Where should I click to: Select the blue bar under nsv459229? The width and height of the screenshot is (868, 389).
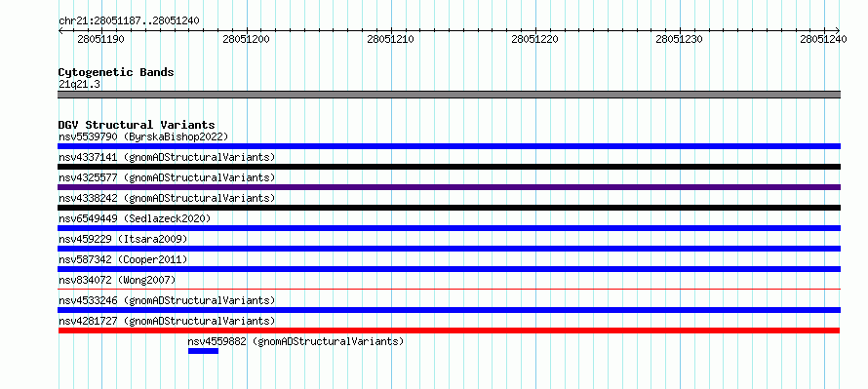(x=449, y=249)
